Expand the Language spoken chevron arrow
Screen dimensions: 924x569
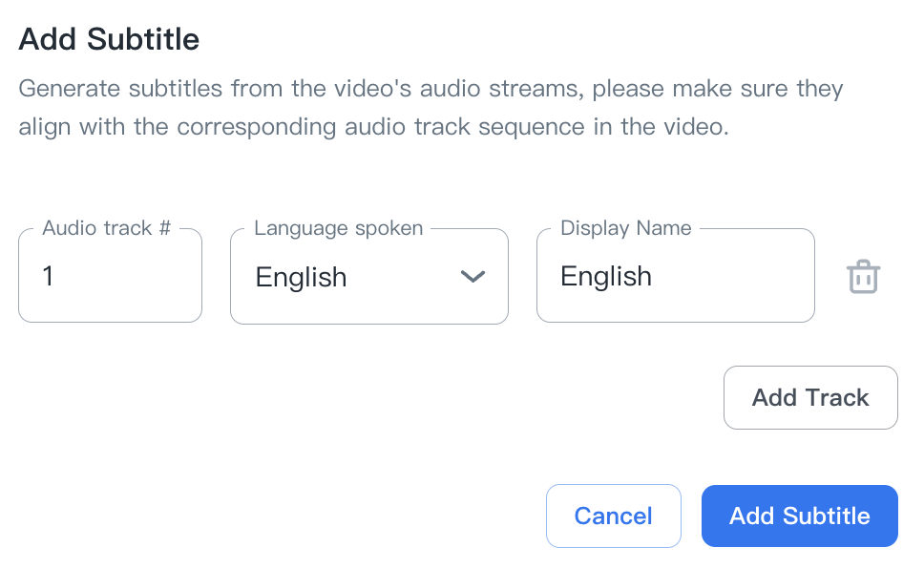(472, 277)
